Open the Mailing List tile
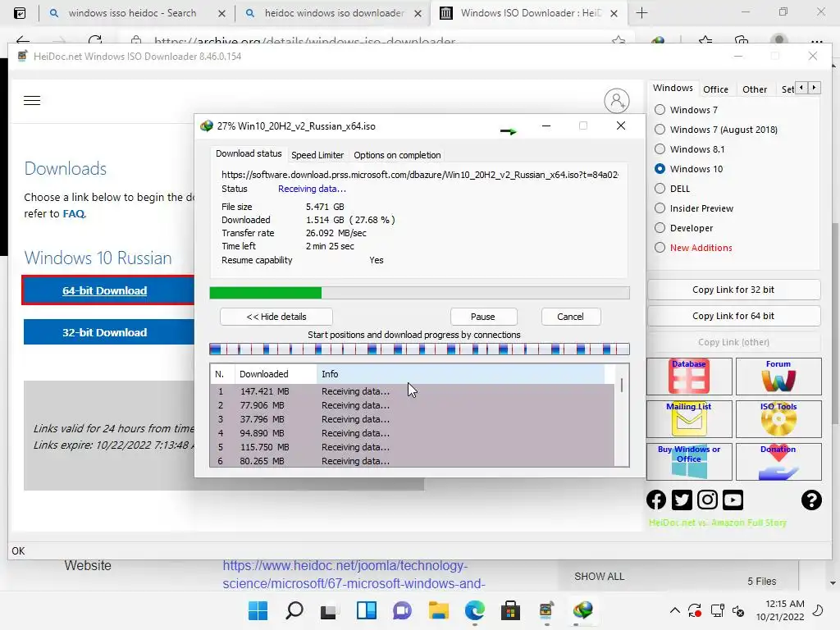Image resolution: width=840 pixels, height=630 pixels. coord(689,419)
